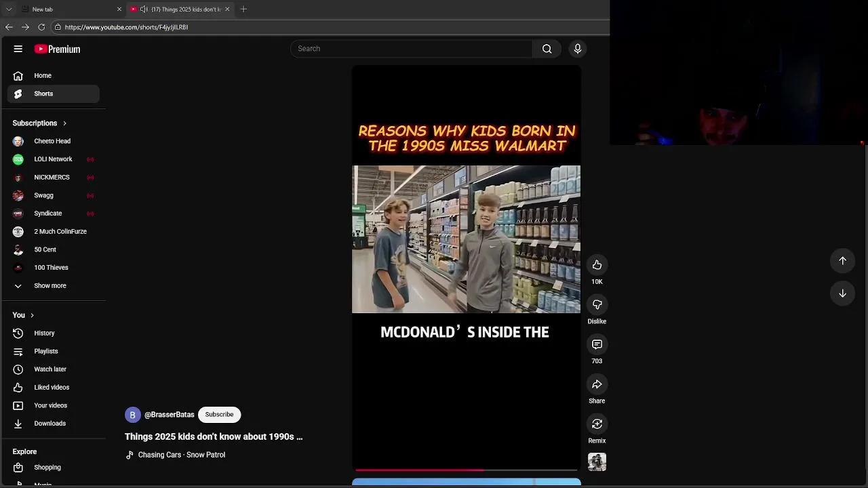Open the Chasing Cars · Snow Patrol sound link
The height and width of the screenshot is (488, 868).
point(181,455)
